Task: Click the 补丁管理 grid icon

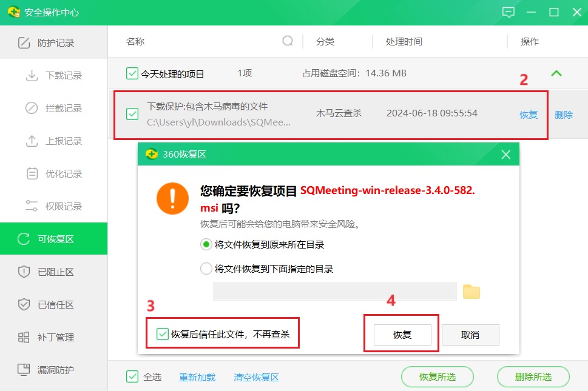Action: coord(24,338)
